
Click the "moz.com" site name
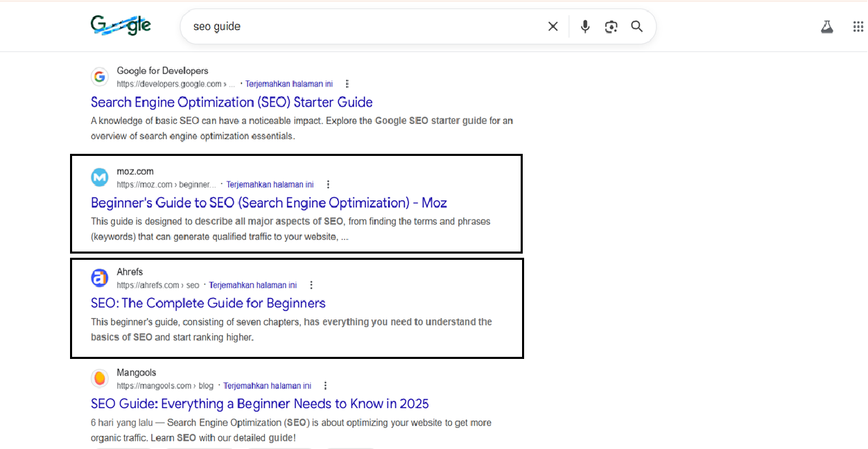click(135, 171)
